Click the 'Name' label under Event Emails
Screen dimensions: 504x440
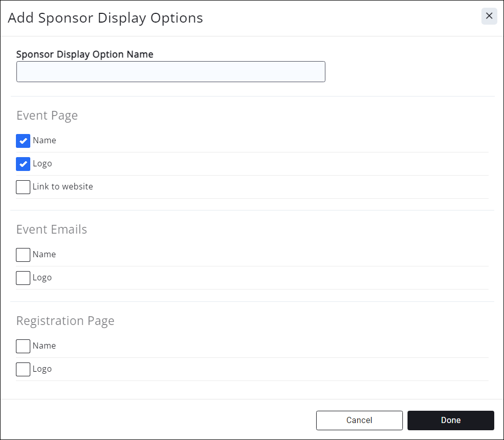[44, 255]
